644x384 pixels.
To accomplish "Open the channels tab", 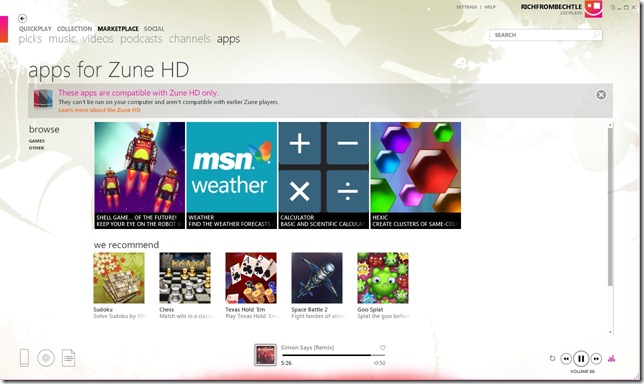I will click(189, 39).
